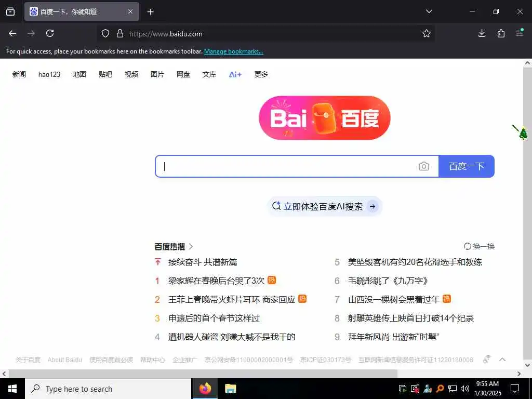Open 王菲上春晚带火虾片耳环 headline

232,299
